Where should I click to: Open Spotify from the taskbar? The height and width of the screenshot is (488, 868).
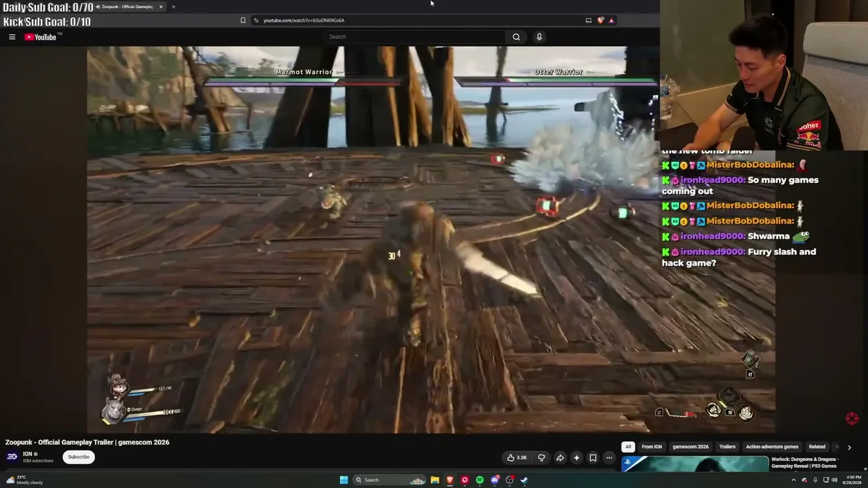pyautogui.click(x=479, y=480)
